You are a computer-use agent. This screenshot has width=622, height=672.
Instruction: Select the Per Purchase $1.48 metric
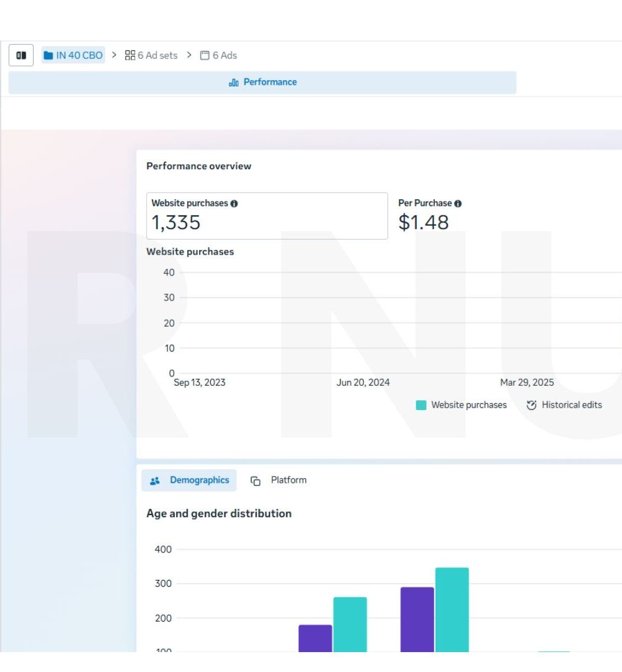(x=430, y=215)
